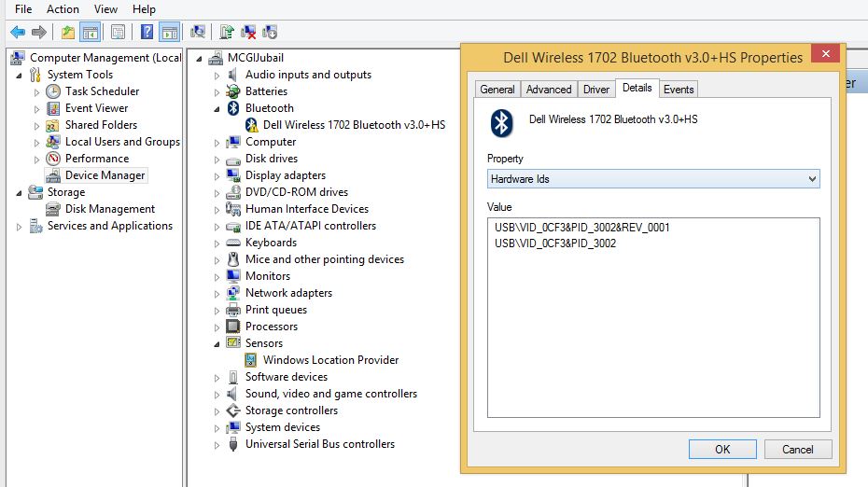Collapse the MCGIJubail root node arrow
The height and width of the screenshot is (487, 868).
pos(200,59)
